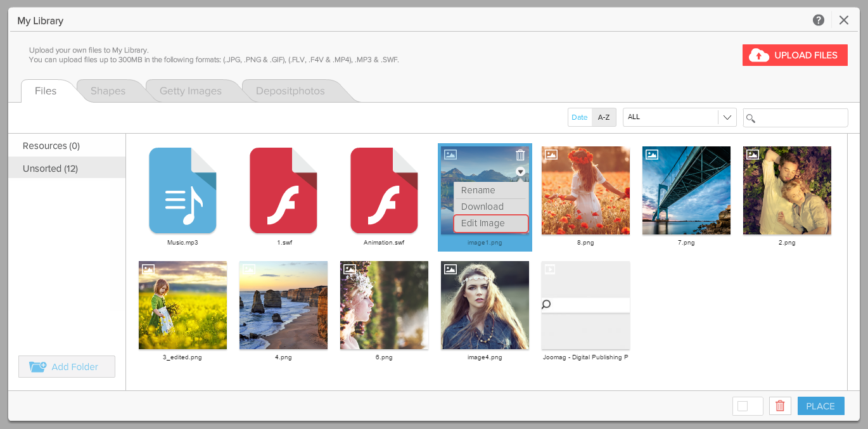This screenshot has height=429, width=868.
Task: Click the Upload Files button
Action: (795, 55)
